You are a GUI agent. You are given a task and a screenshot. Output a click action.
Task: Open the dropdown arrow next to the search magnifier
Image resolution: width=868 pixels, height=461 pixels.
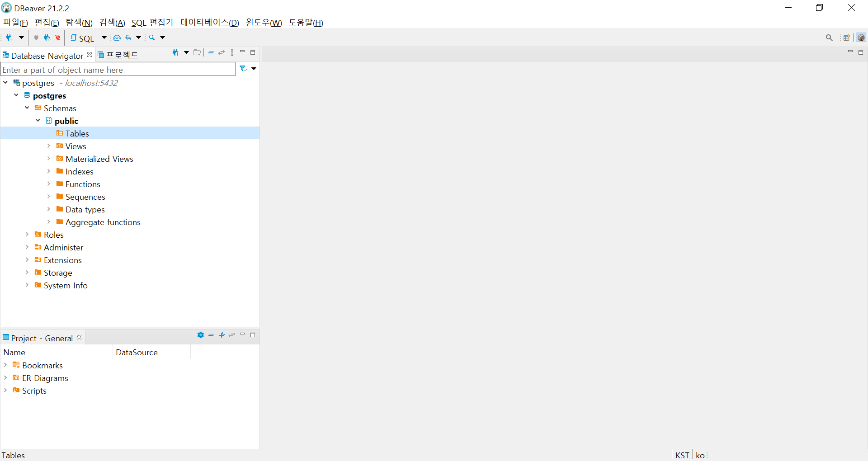click(163, 38)
